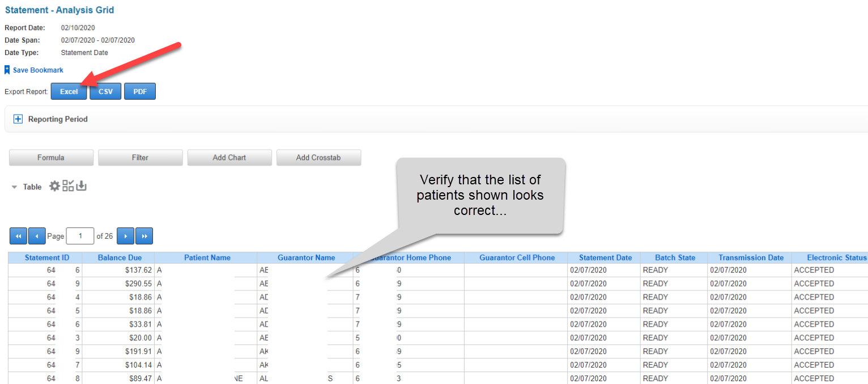Viewport: 868px width, 384px height.
Task: Advance to the next results page
Action: (125, 236)
